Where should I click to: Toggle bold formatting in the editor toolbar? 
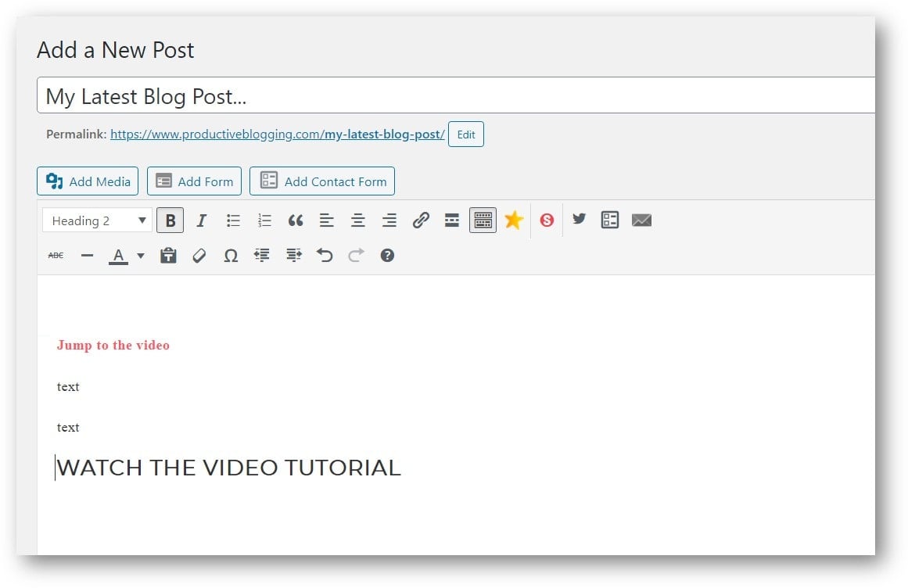coord(170,220)
